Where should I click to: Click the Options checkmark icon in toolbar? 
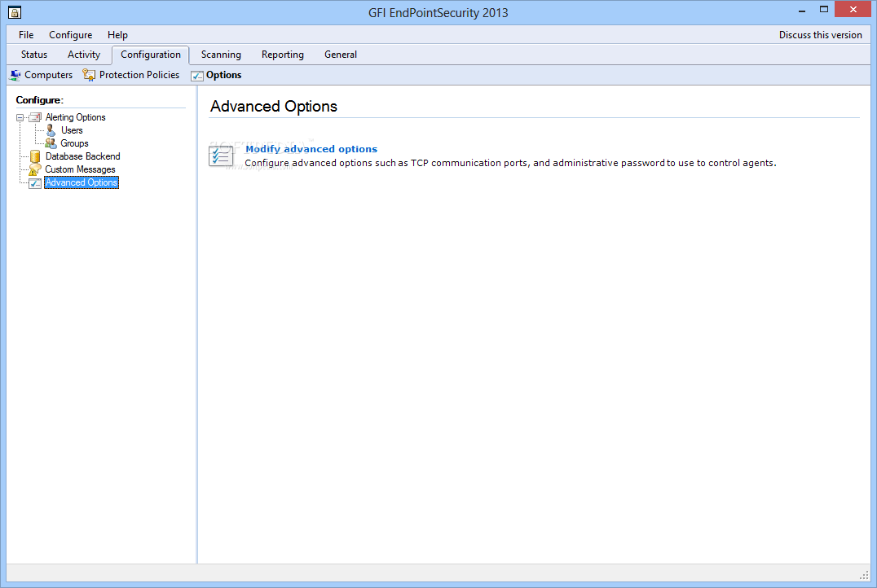tap(197, 76)
